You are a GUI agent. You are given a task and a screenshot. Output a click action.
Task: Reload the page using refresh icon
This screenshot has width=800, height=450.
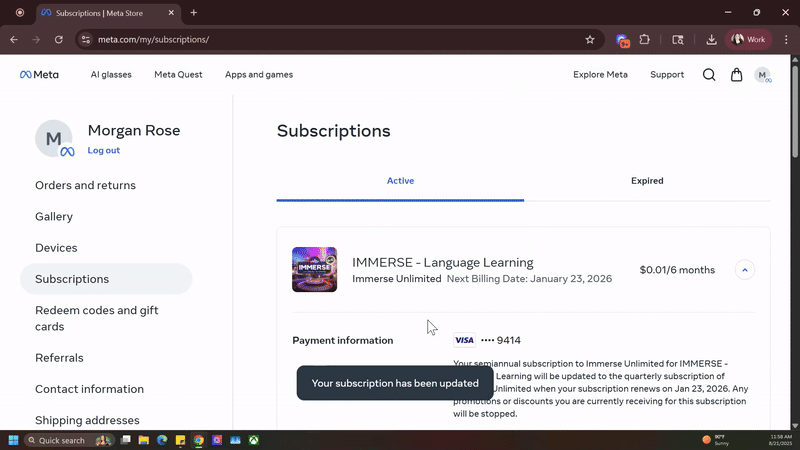coord(59,40)
